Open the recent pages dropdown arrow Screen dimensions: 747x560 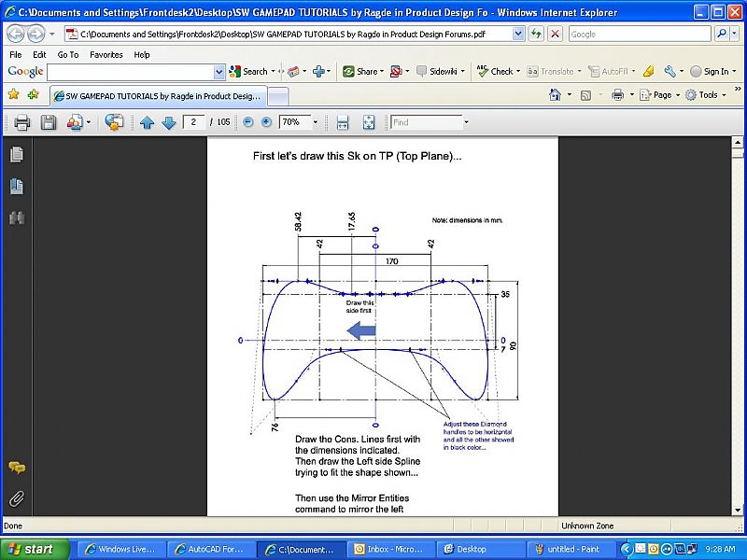click(52, 35)
